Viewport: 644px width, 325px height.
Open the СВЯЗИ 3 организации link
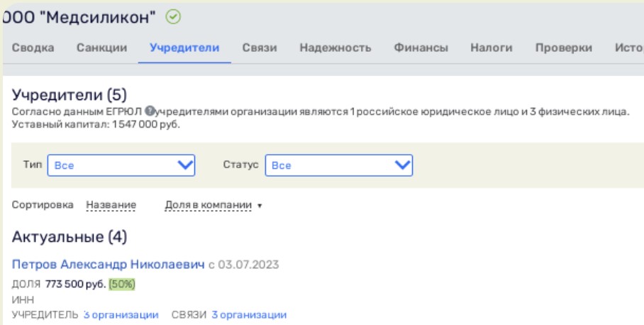[248, 314]
